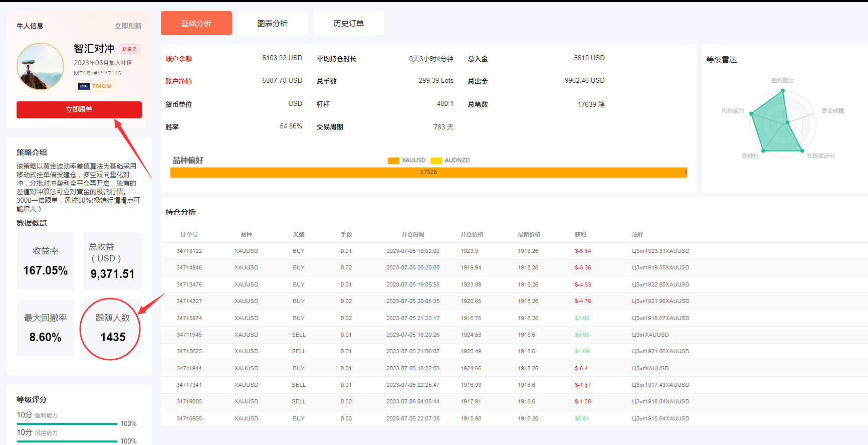Screen dimensions: 868x445
Task: Select order number 34713476
Action: [189, 284]
